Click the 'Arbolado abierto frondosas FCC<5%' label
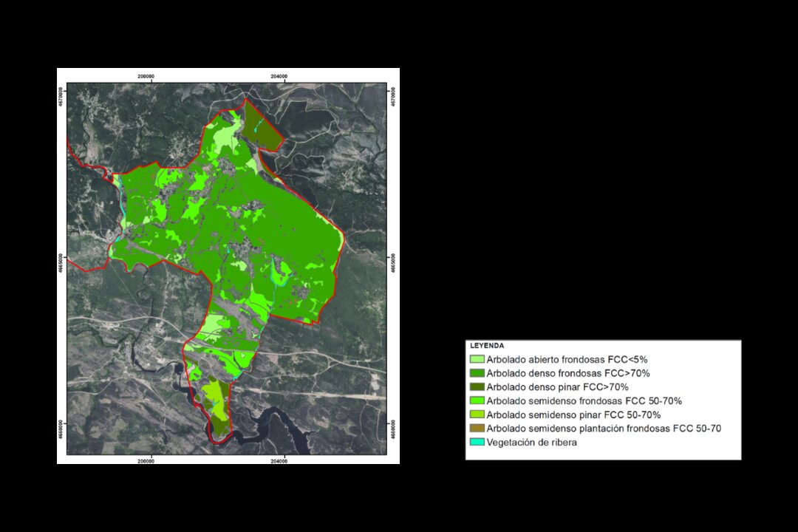798x532 pixels. point(567,359)
